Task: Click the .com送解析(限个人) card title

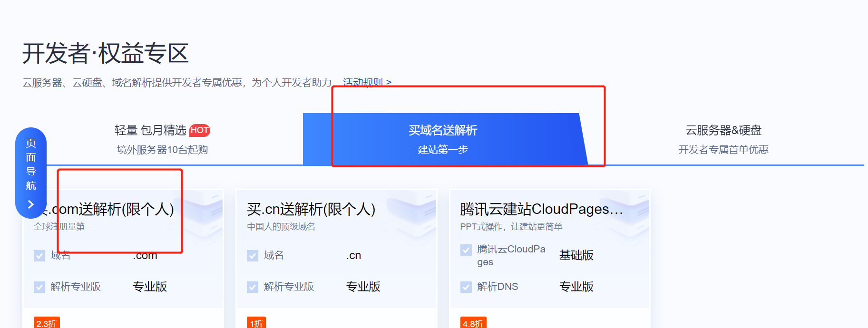Action: 106,209
